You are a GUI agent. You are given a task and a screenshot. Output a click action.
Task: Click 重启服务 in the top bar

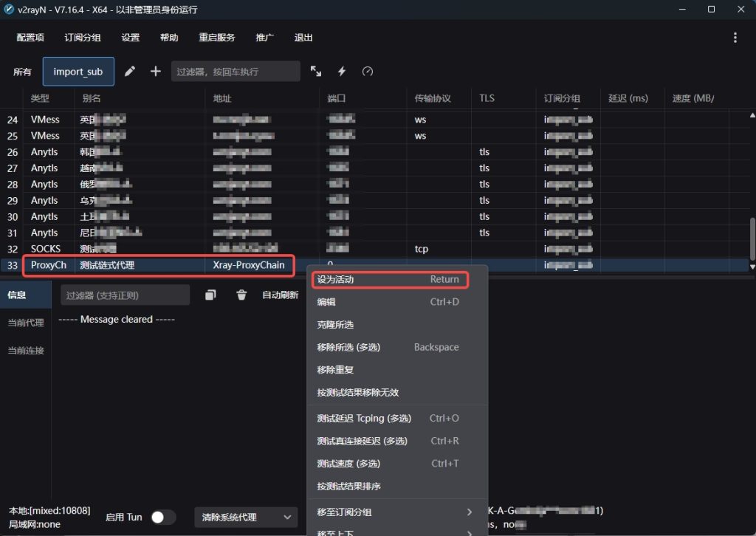click(x=217, y=38)
